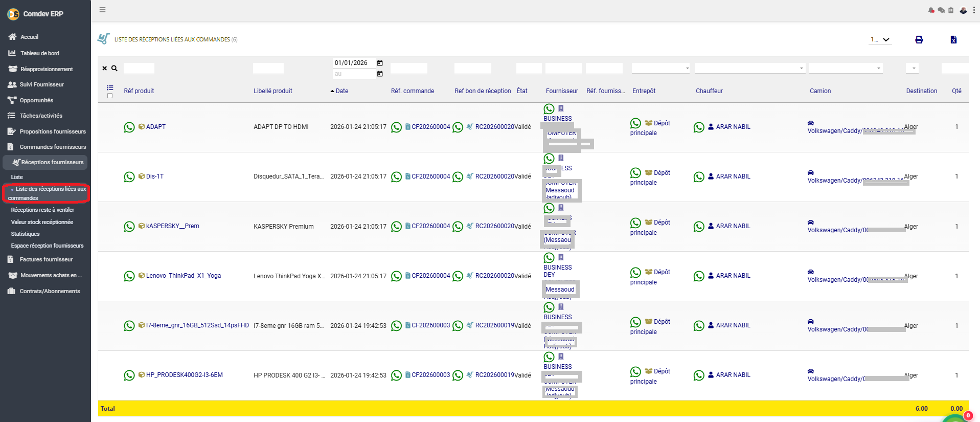Sort by Réf produit column header
The width and height of the screenshot is (980, 422).
point(139,91)
